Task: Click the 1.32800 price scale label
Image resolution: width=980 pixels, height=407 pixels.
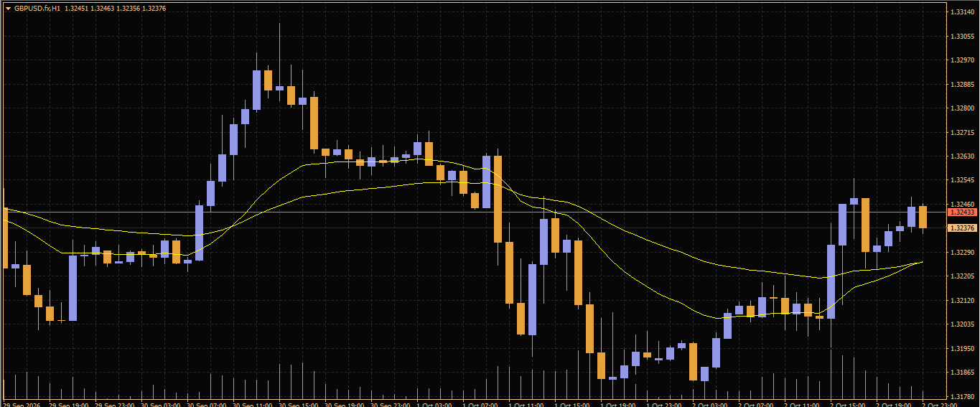Action: tap(962, 108)
